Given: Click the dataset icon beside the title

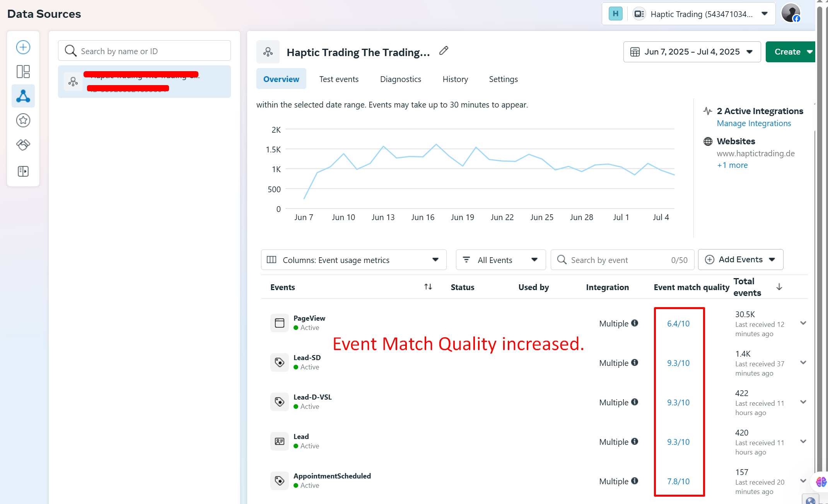Looking at the screenshot, I should click(268, 52).
